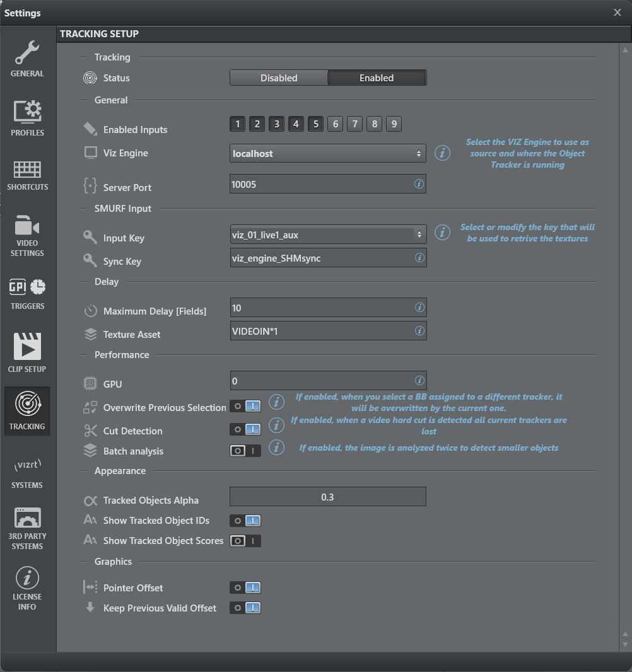Image resolution: width=632 pixels, height=672 pixels.
Task: Open the Profiles settings section
Action: pyautogui.click(x=27, y=118)
